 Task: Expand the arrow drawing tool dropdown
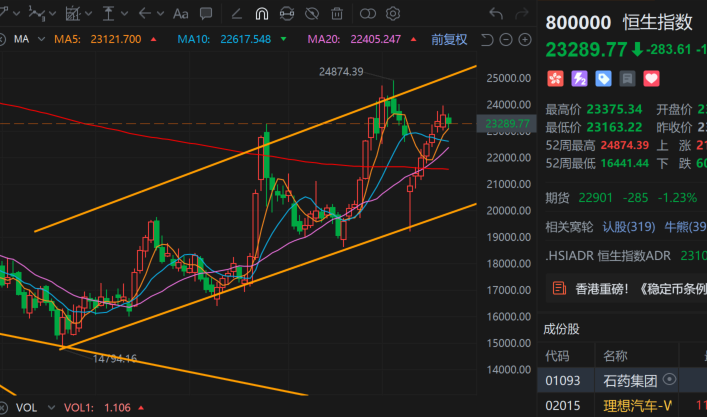point(160,14)
